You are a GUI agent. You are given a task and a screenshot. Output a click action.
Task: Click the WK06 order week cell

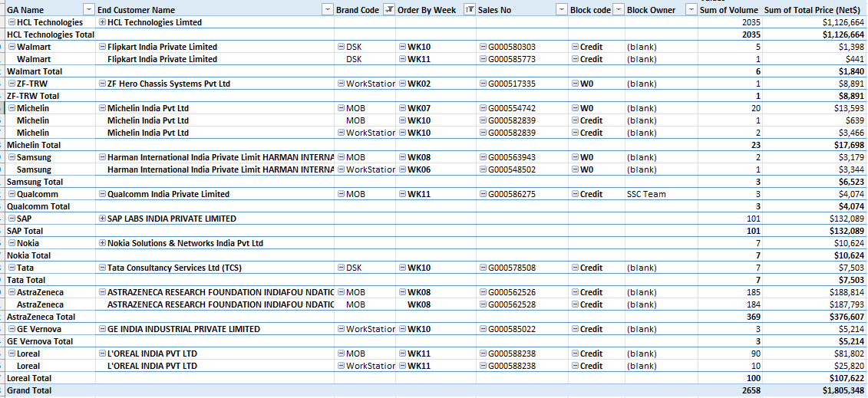[x=419, y=169]
